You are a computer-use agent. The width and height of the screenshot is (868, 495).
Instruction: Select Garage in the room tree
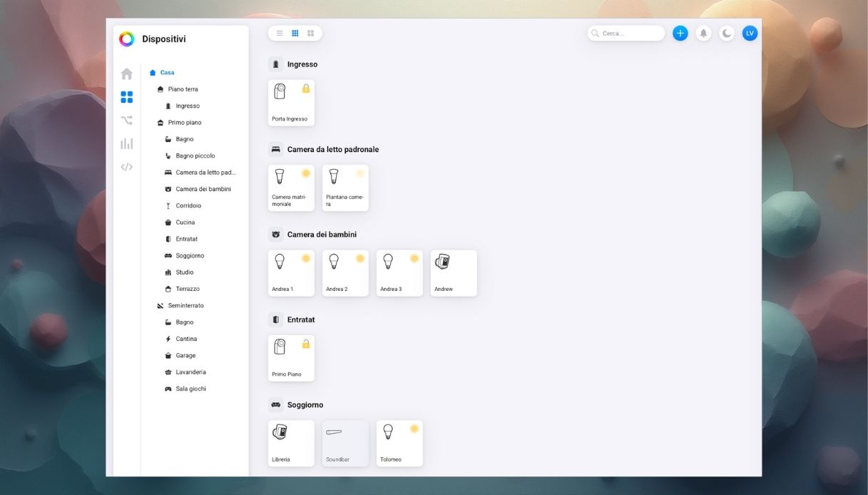185,355
